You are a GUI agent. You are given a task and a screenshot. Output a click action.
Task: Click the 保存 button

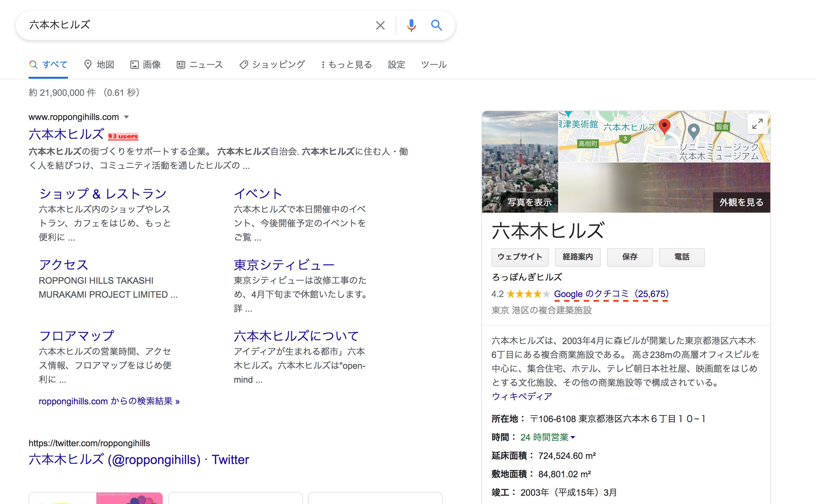pos(630,257)
